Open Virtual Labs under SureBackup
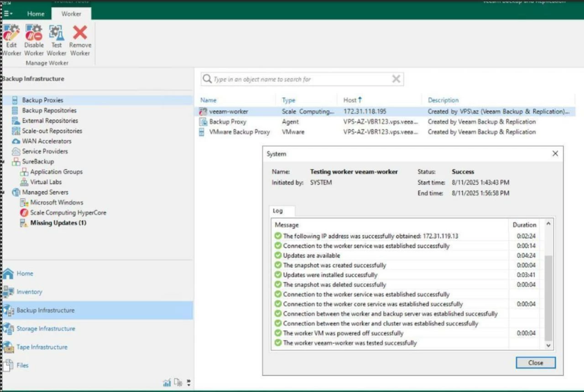The width and height of the screenshot is (584, 392). pyautogui.click(x=46, y=182)
